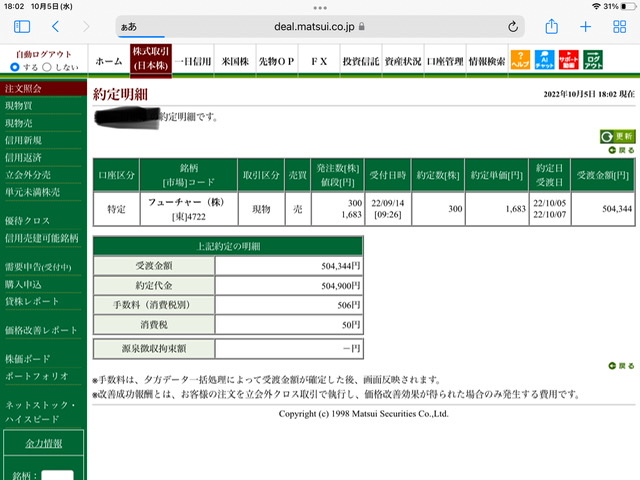
Task: Click the 22/09/14 受付日時 cell
Action: [x=388, y=209]
